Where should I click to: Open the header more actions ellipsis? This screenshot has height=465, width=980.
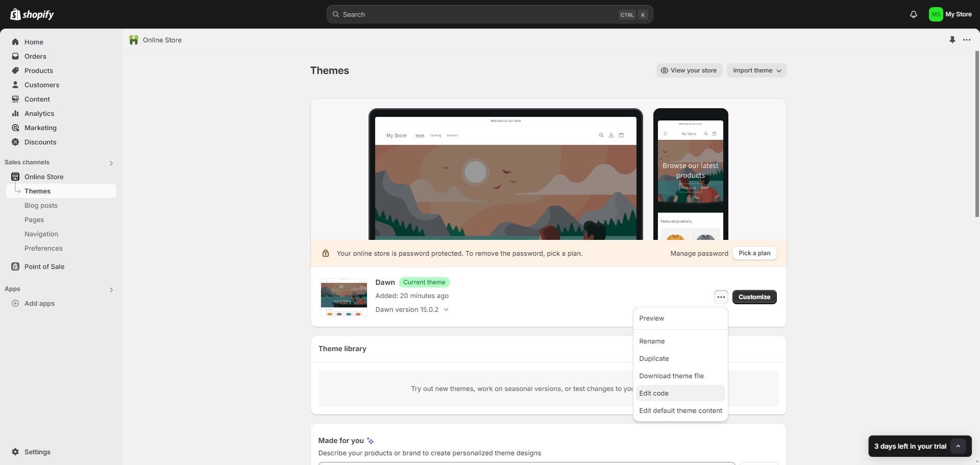coord(967,40)
